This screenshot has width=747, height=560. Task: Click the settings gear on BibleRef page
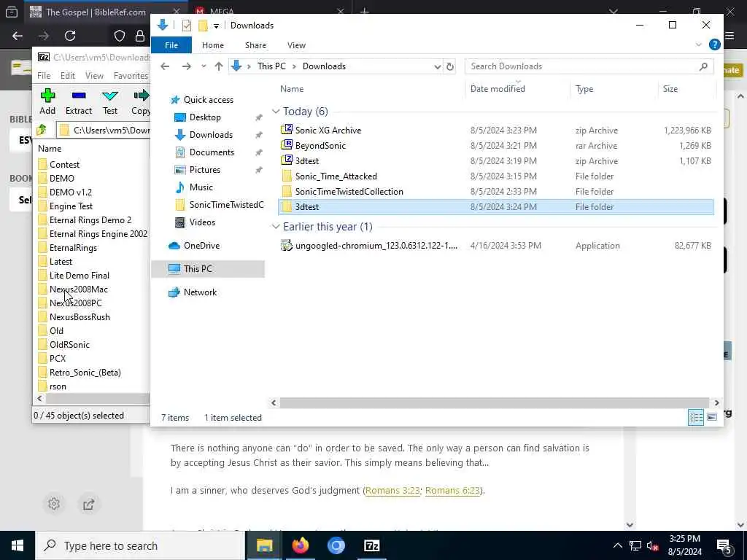point(54,504)
